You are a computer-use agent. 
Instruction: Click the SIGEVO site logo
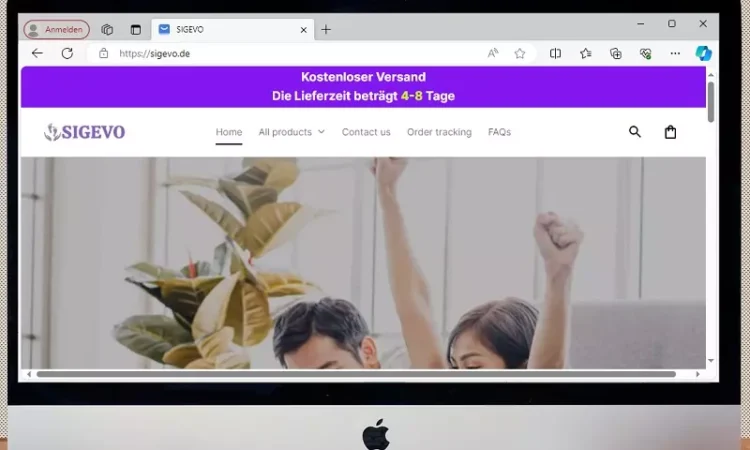[84, 132]
